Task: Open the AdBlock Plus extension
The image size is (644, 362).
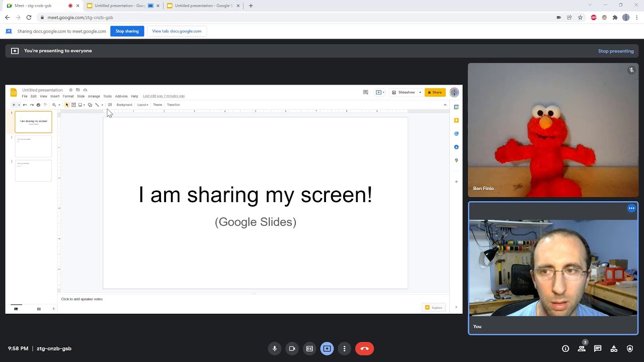Action: 594,17
